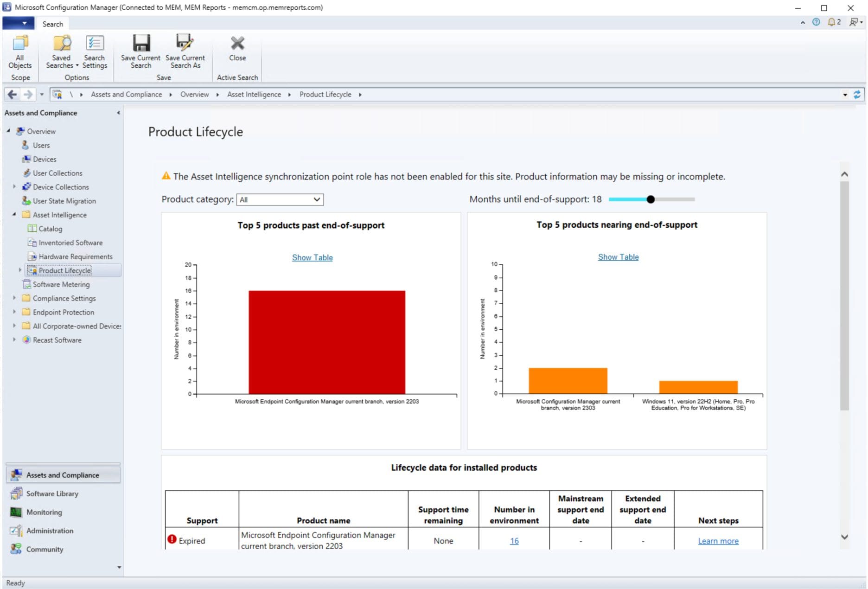Open the Learn more link
Screen dimensions: 868x589
point(718,541)
